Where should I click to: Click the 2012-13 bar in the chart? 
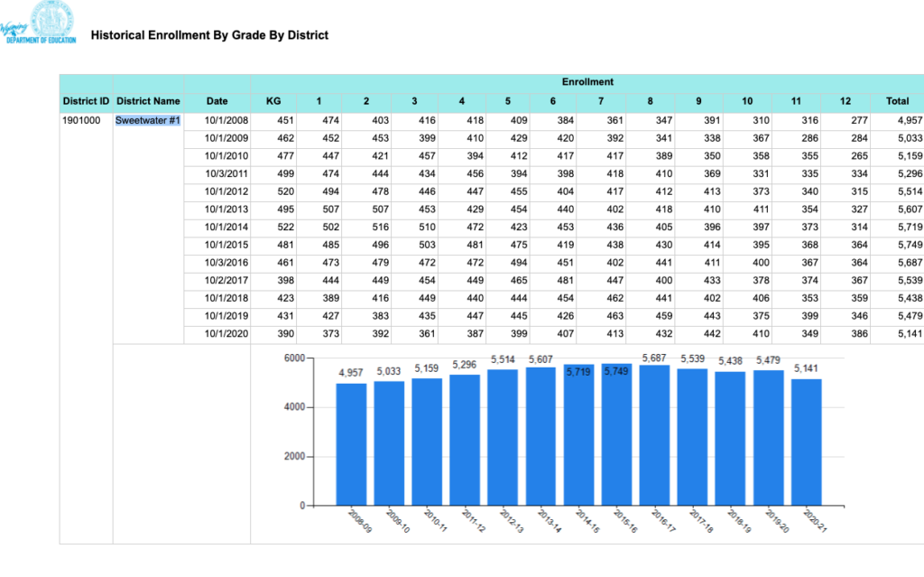click(503, 437)
